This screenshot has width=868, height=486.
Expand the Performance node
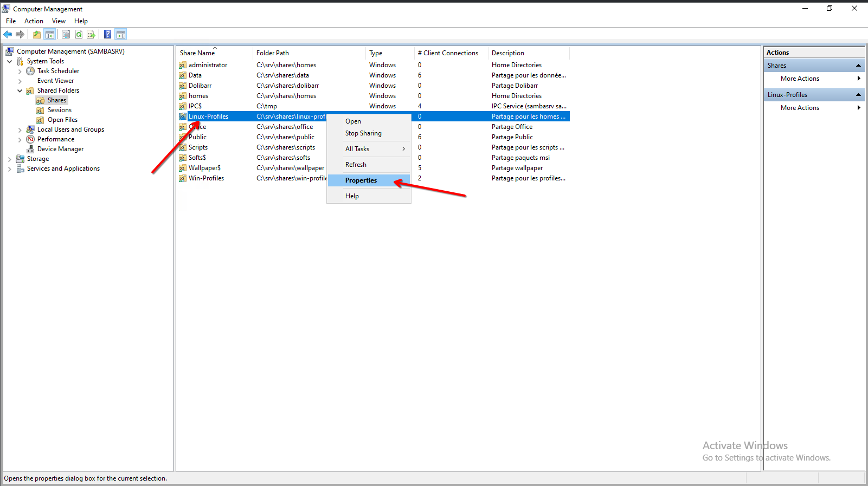tap(20, 139)
